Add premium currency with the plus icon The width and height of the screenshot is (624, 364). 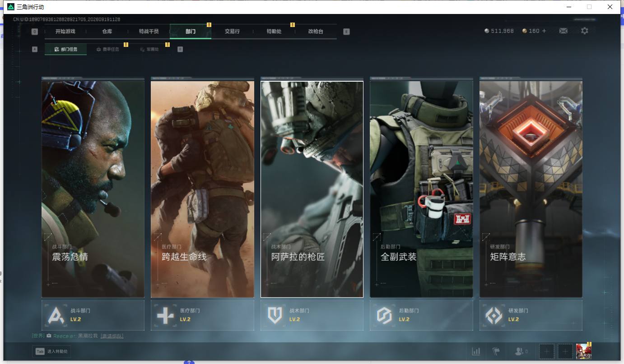tap(544, 31)
